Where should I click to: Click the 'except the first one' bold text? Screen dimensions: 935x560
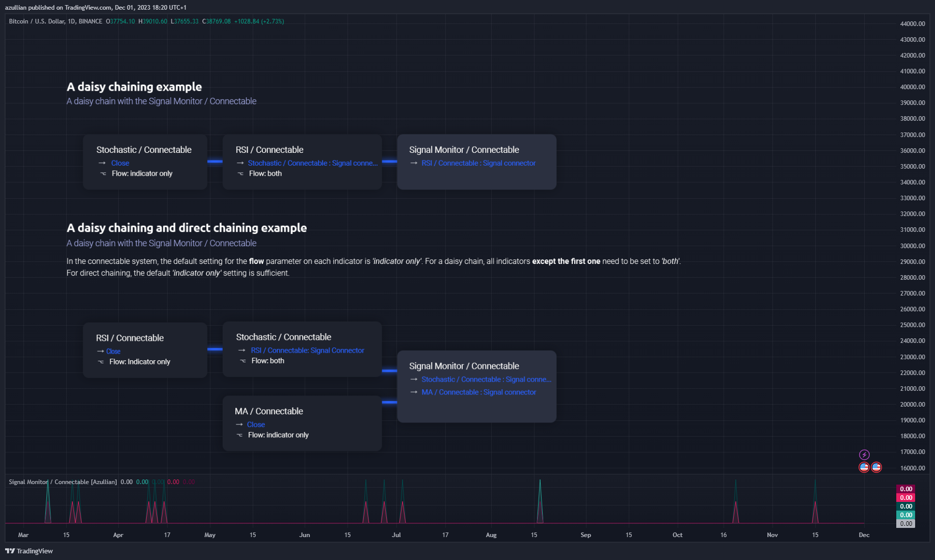pyautogui.click(x=566, y=261)
